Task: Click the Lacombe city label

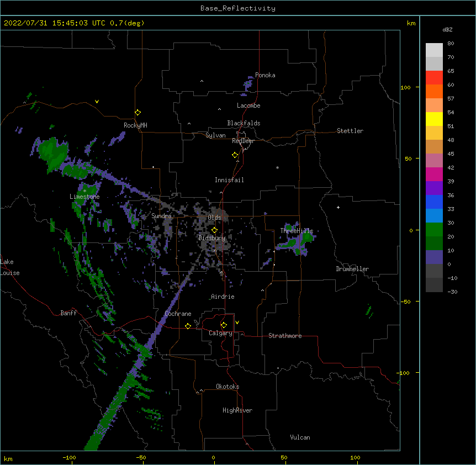Action: coord(248,105)
